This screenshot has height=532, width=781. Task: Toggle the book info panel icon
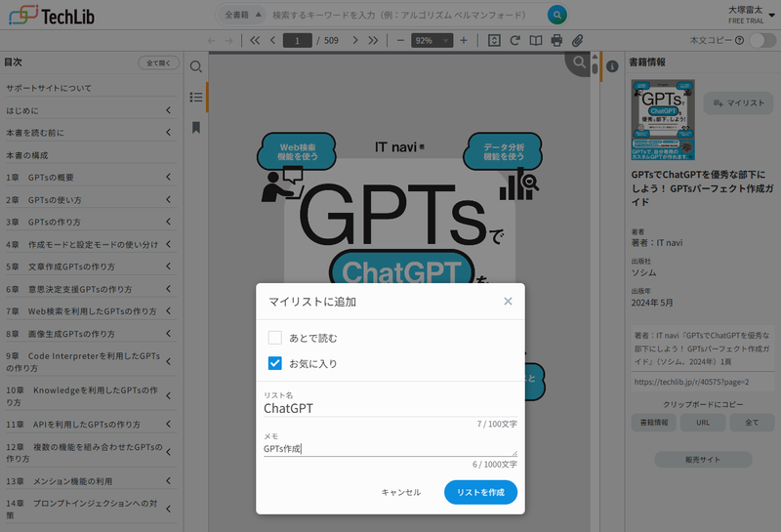coord(612,66)
